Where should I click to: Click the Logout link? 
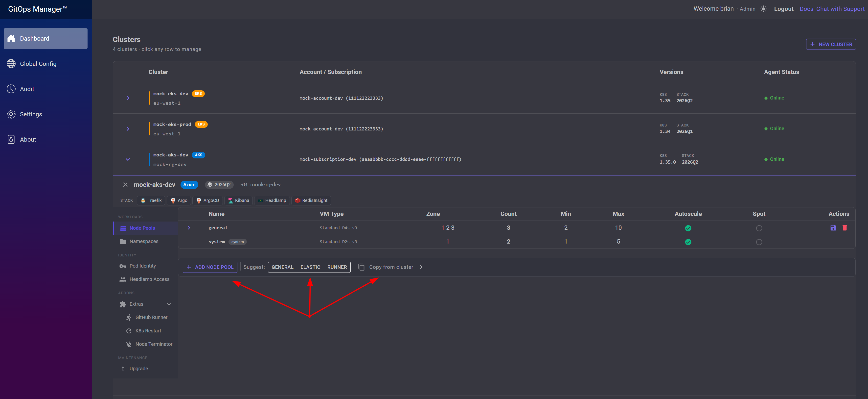point(783,9)
